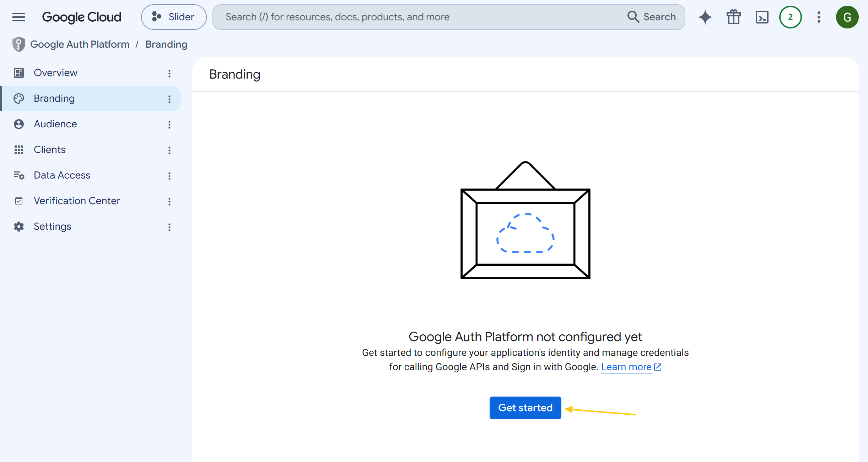Open the Slider project picker

tap(174, 17)
